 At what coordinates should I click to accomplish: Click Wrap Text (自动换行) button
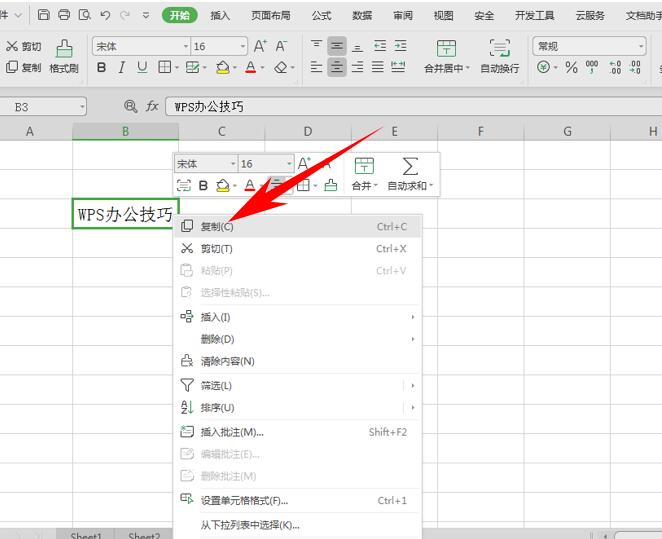(500, 56)
